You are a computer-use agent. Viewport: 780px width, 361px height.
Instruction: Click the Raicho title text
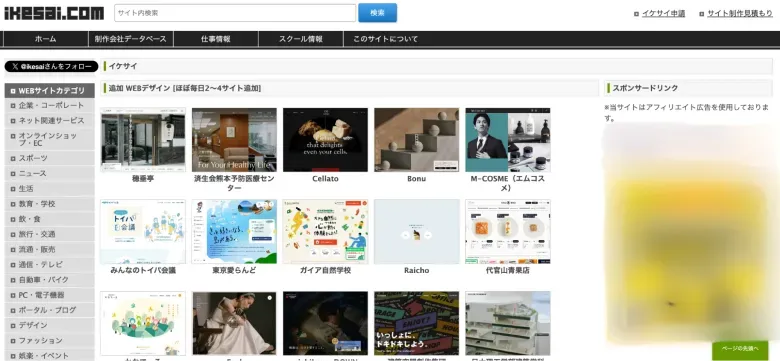[417, 271]
